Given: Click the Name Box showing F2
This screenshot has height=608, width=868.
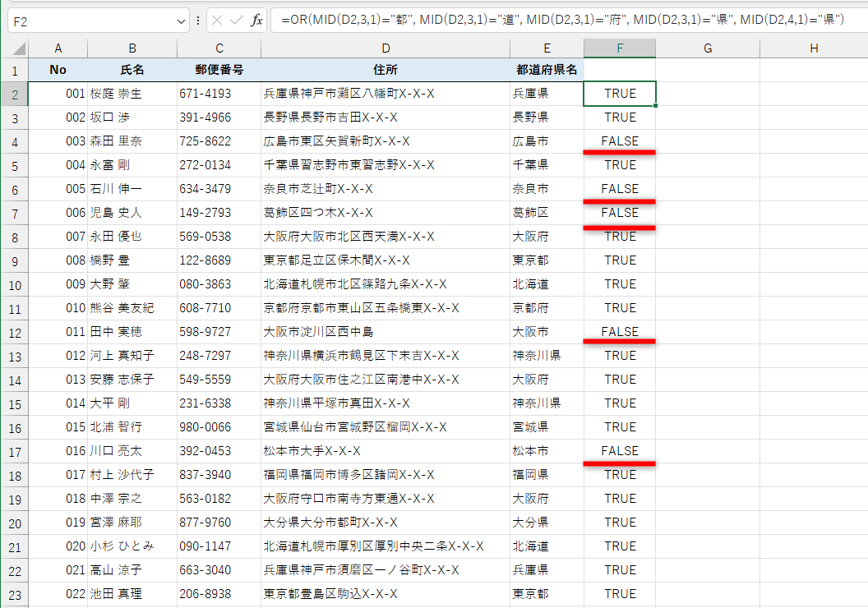Looking at the screenshot, I should pos(99,21).
